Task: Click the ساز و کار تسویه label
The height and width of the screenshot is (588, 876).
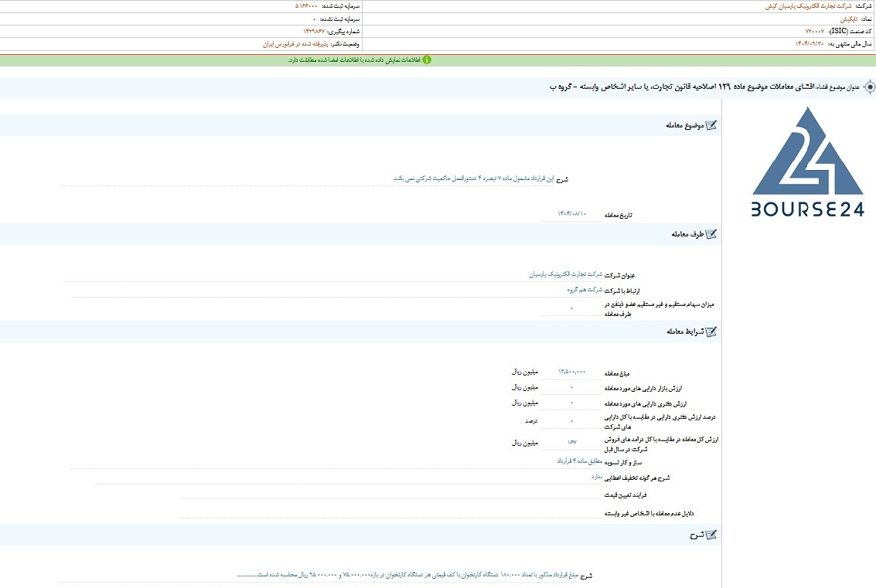Action: pos(623,462)
